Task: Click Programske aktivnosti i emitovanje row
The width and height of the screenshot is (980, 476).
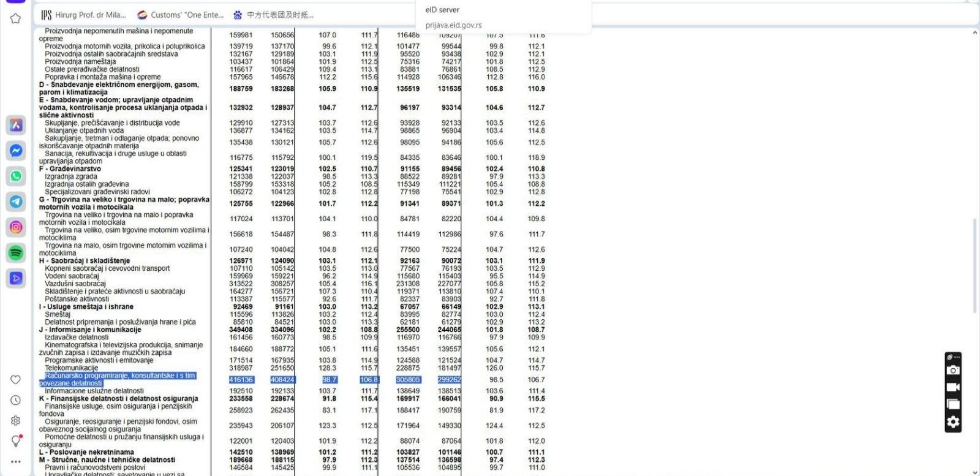Action: tap(99, 360)
